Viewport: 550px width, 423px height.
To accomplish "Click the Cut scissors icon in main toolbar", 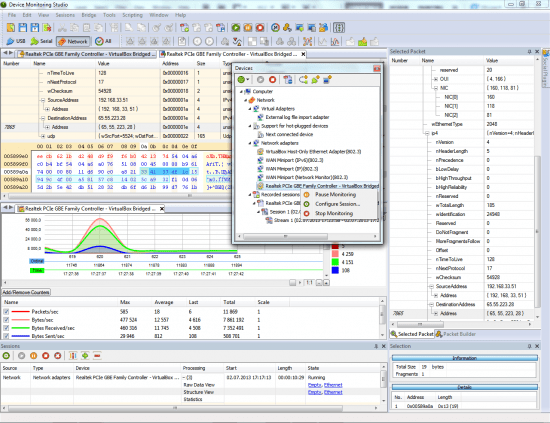I will pos(62,28).
